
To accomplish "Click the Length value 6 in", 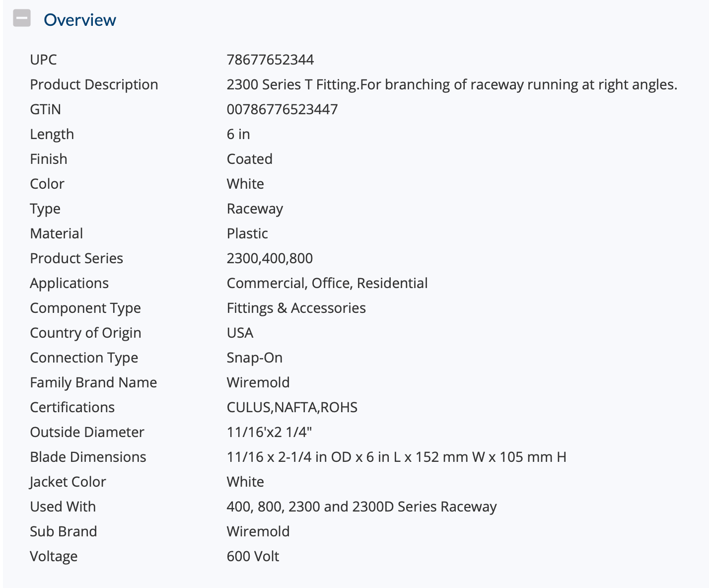I will point(238,134).
